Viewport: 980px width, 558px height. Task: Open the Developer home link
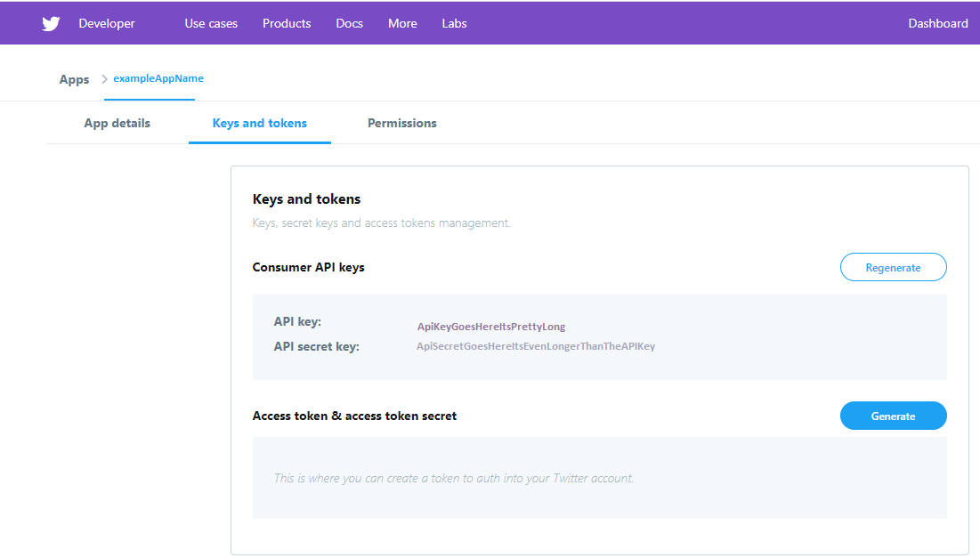click(x=107, y=24)
